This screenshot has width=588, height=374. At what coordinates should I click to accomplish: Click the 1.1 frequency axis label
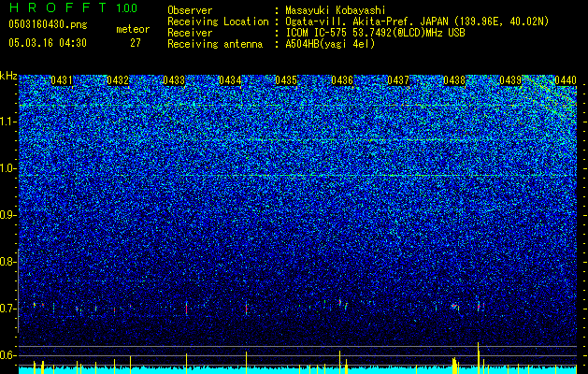pyautogui.click(x=8, y=122)
